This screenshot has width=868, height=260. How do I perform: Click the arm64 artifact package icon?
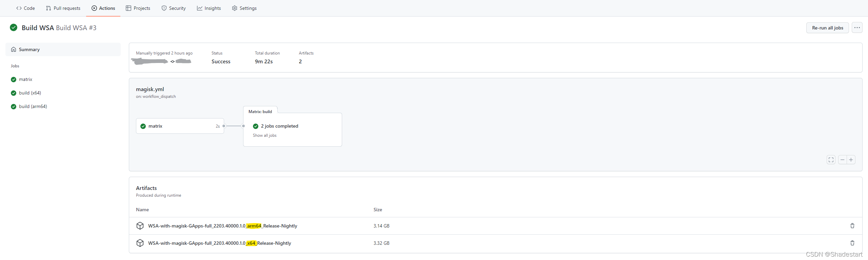[x=140, y=226]
